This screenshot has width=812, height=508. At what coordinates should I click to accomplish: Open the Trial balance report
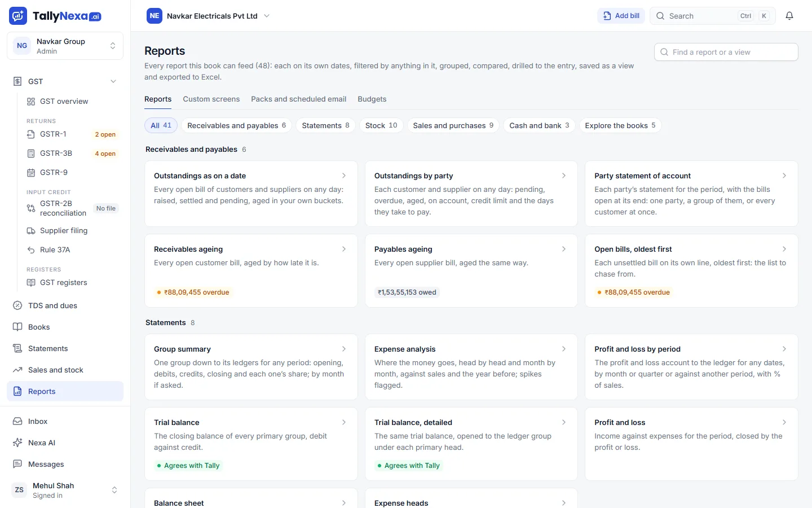click(x=251, y=444)
